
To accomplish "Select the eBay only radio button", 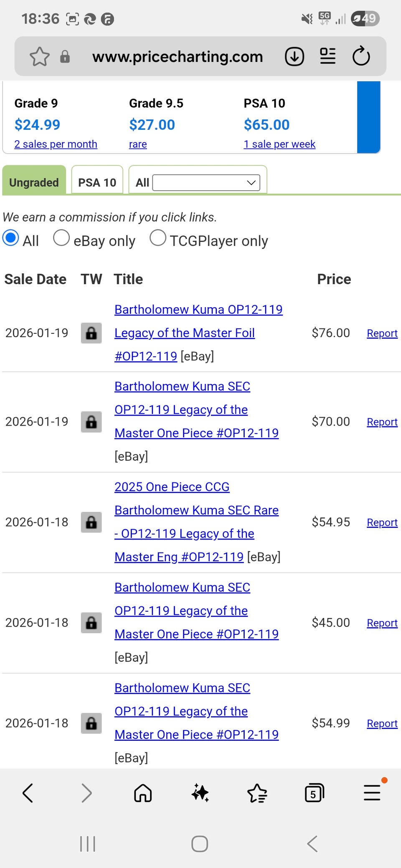I will [x=61, y=238].
